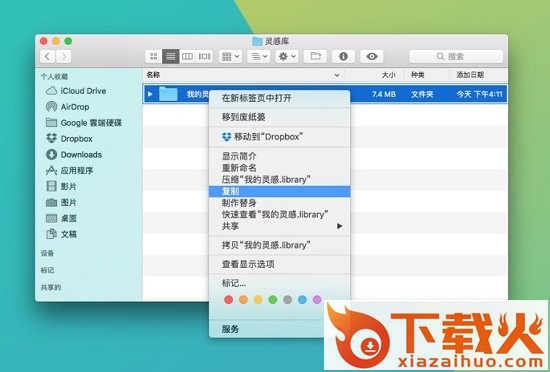Apply the red tag color
This screenshot has height=372, width=550.
tap(229, 300)
